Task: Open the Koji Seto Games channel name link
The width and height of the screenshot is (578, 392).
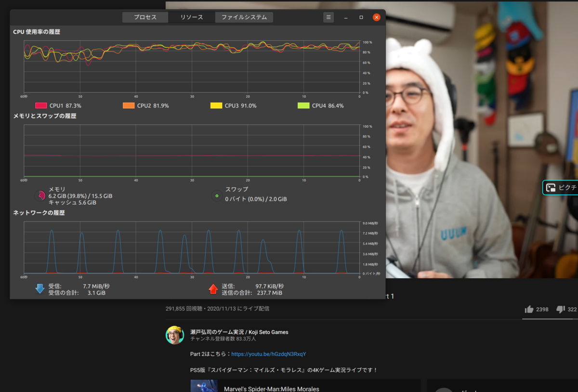Action: point(239,332)
